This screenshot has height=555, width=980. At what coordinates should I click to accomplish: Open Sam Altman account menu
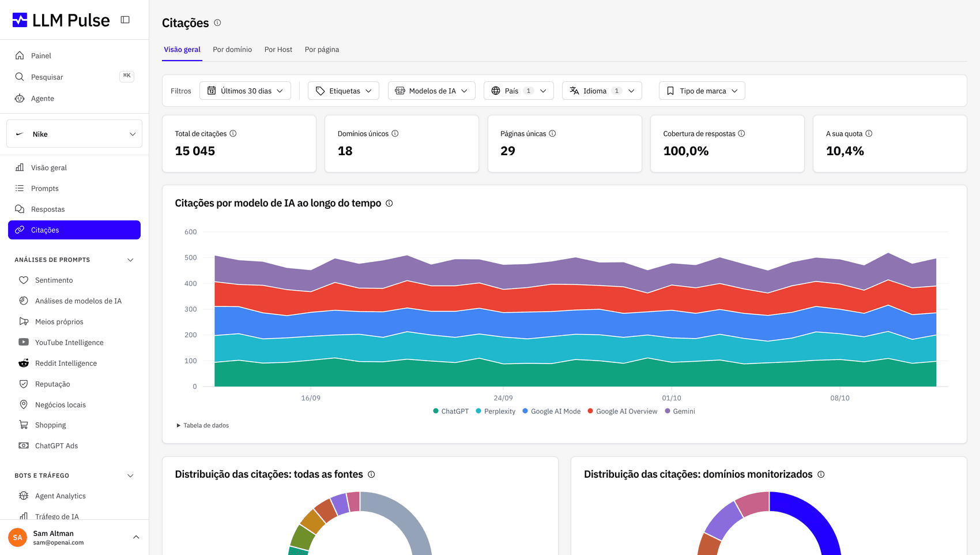(x=74, y=537)
